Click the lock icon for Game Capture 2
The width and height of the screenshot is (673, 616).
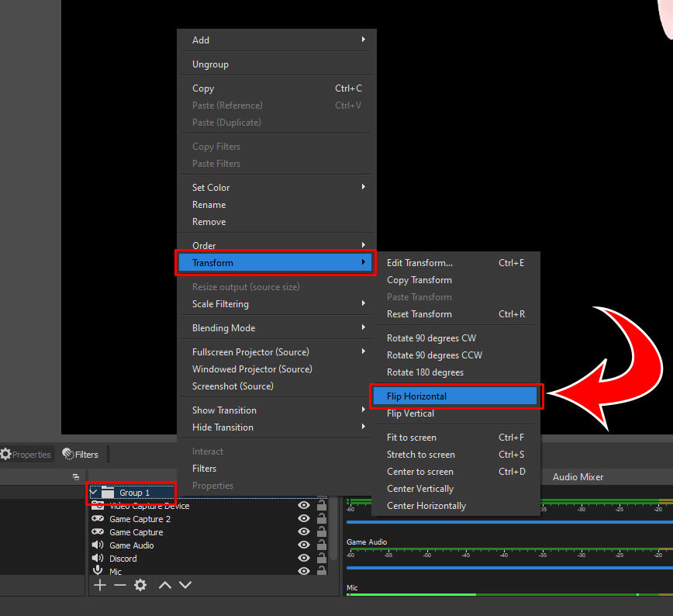coord(322,519)
